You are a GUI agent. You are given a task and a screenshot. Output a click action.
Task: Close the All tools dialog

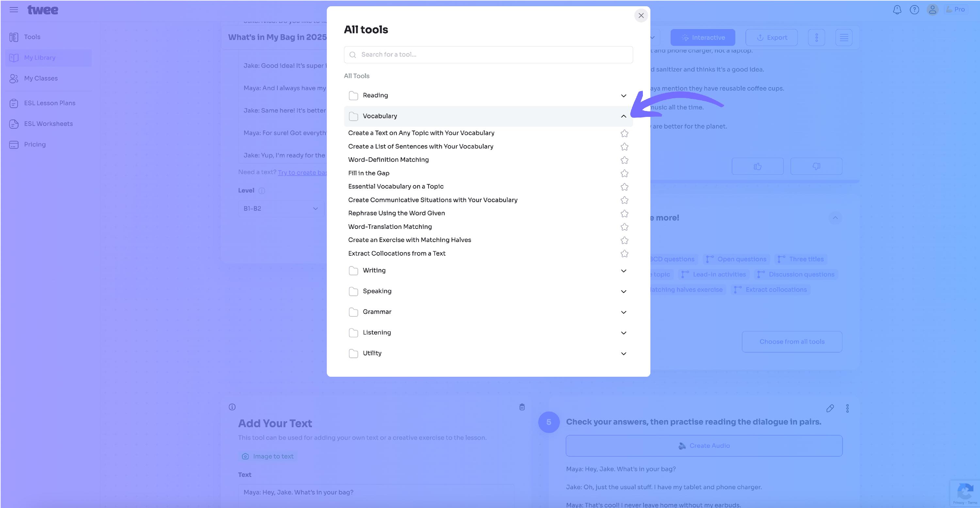[x=641, y=16]
